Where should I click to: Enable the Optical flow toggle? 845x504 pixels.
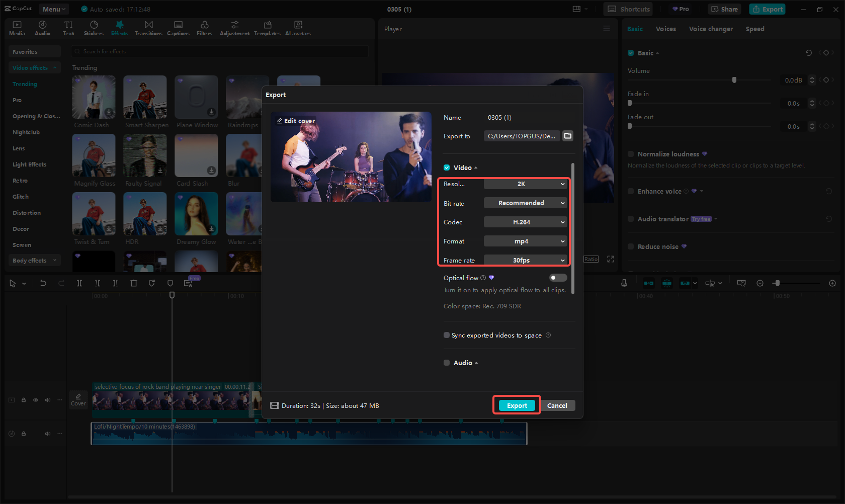557,277
